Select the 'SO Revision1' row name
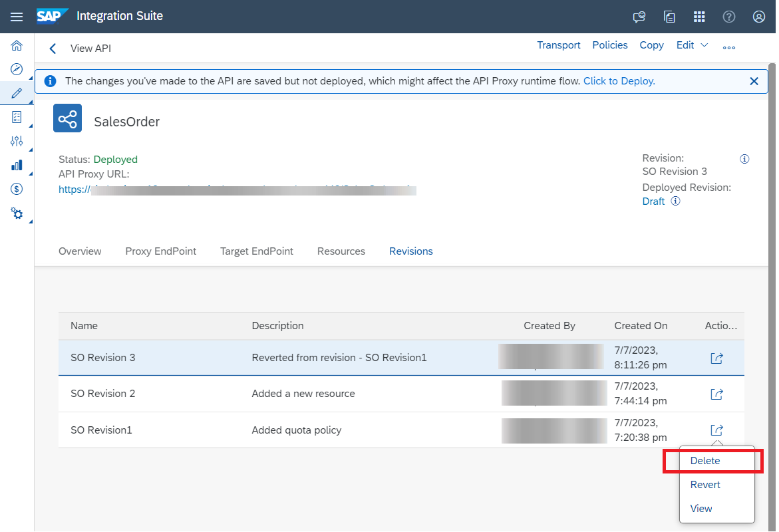Screen dimensions: 779x532 pyautogui.click(x=101, y=430)
